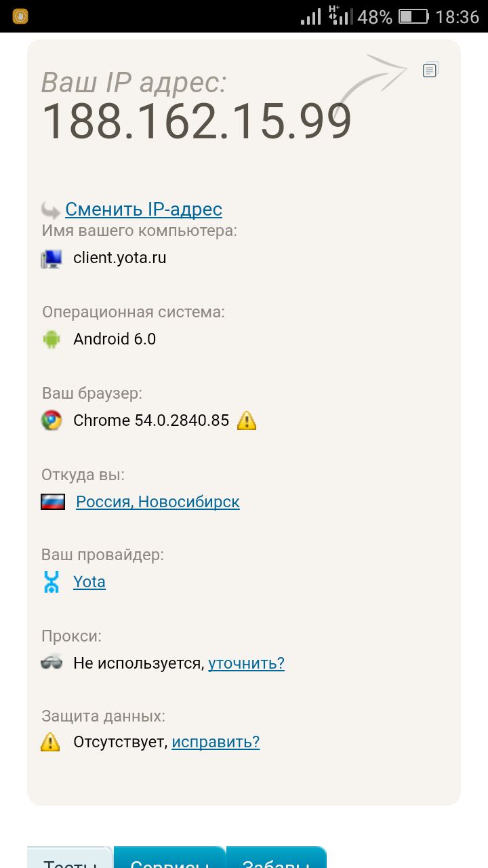Viewport: 488px width, 868px height.
Task: Tap the computer icon next to client.yota.ru
Action: [x=51, y=258]
